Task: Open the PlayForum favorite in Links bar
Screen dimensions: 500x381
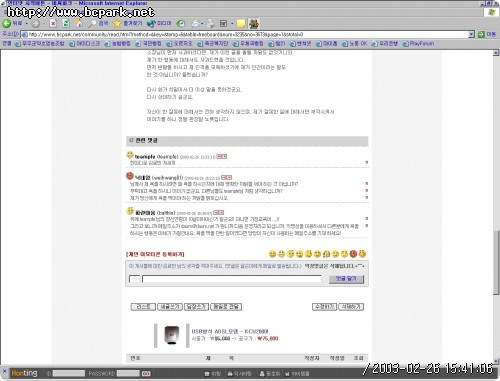Action: tap(418, 44)
